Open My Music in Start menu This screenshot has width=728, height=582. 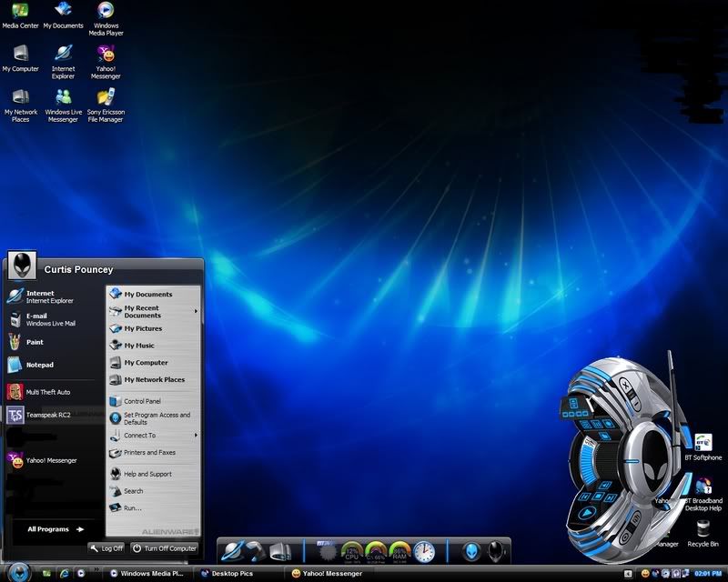pyautogui.click(x=154, y=346)
